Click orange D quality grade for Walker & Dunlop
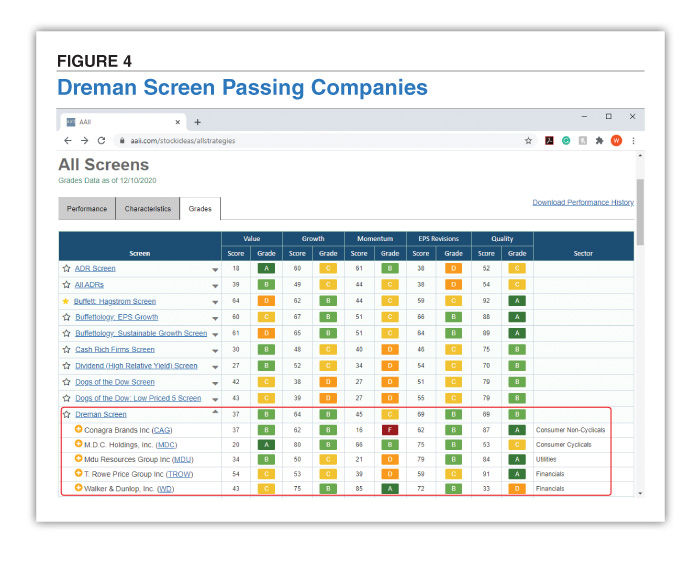The width and height of the screenshot is (700, 563). coord(517,488)
